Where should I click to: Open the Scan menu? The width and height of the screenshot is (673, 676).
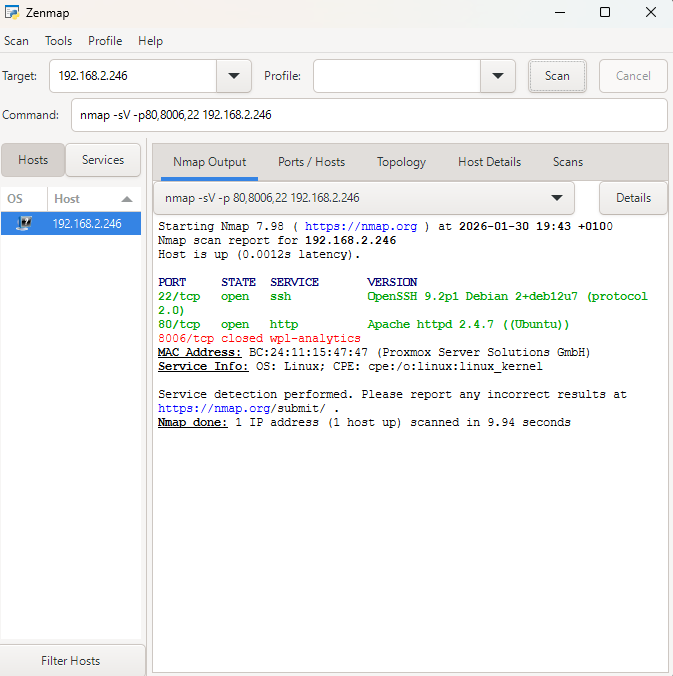point(16,41)
